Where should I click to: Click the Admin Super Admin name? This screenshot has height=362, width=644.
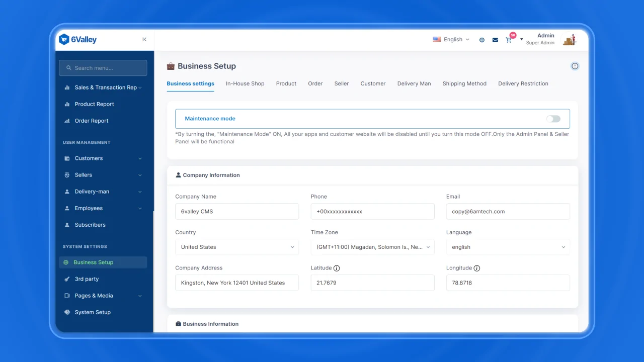[540, 39]
